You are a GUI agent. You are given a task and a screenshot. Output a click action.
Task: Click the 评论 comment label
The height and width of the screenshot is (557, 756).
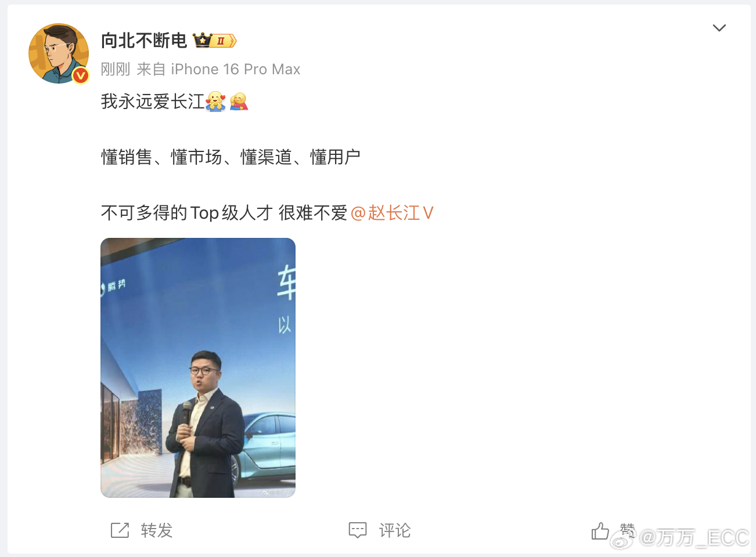pos(395,530)
